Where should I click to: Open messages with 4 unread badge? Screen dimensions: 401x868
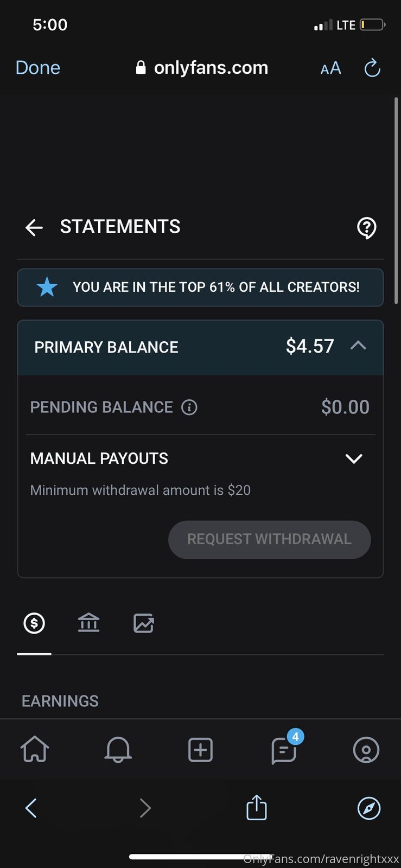coord(284,750)
